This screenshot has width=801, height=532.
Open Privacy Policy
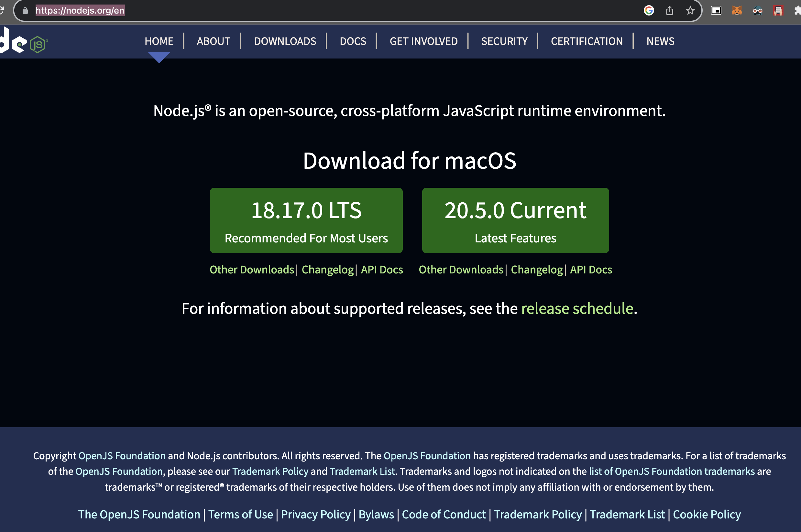pos(316,515)
